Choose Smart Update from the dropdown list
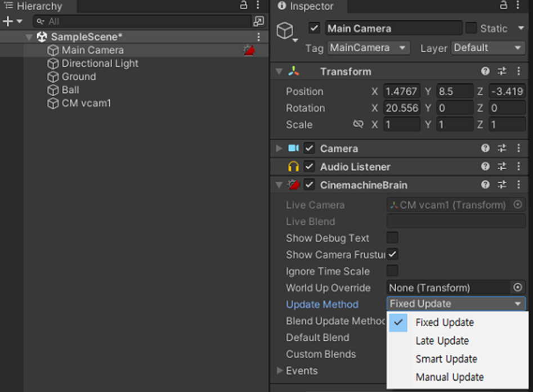Viewport: 533px width, 392px height. click(457, 359)
